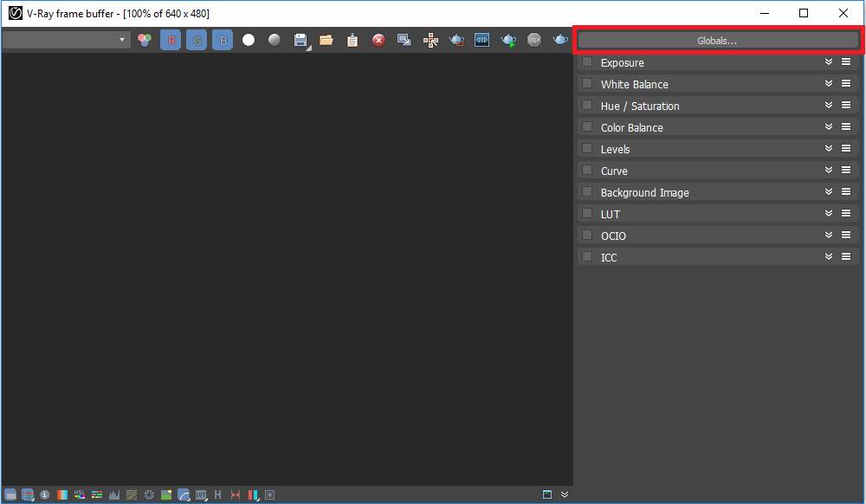Enable the Background Image checkbox
The image size is (866, 504).
point(588,191)
